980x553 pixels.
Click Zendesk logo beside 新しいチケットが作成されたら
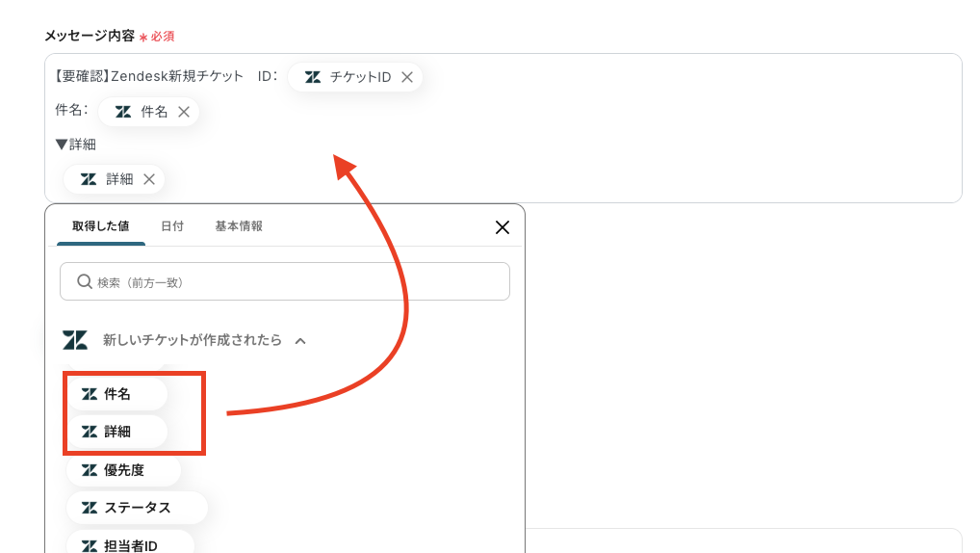pyautogui.click(x=75, y=340)
